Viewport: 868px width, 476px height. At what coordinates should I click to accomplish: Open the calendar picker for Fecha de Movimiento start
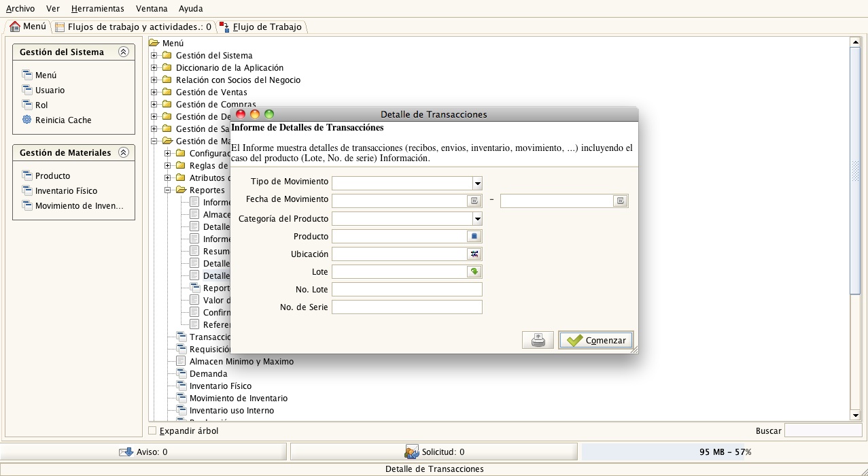(x=474, y=201)
